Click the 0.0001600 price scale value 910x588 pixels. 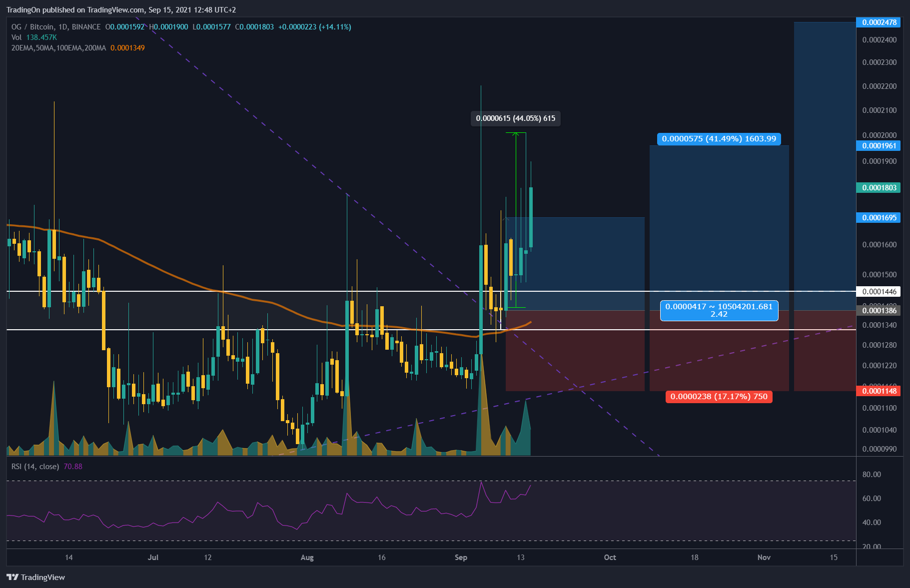[880, 245]
